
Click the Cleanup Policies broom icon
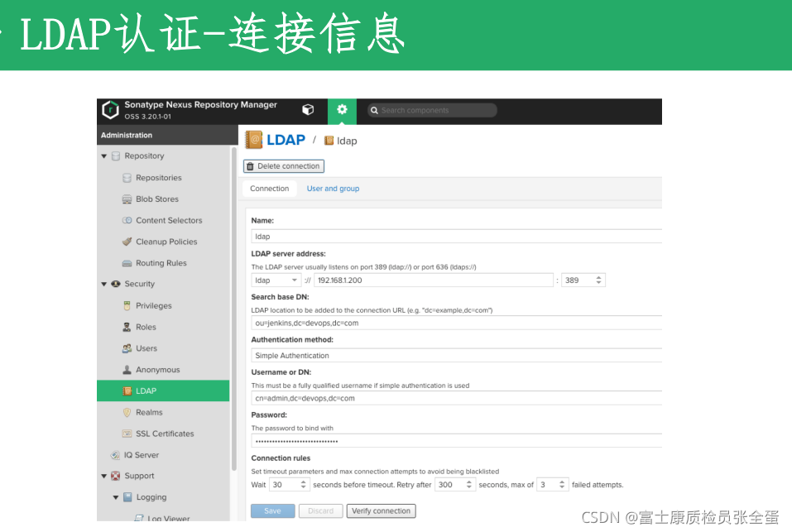127,242
